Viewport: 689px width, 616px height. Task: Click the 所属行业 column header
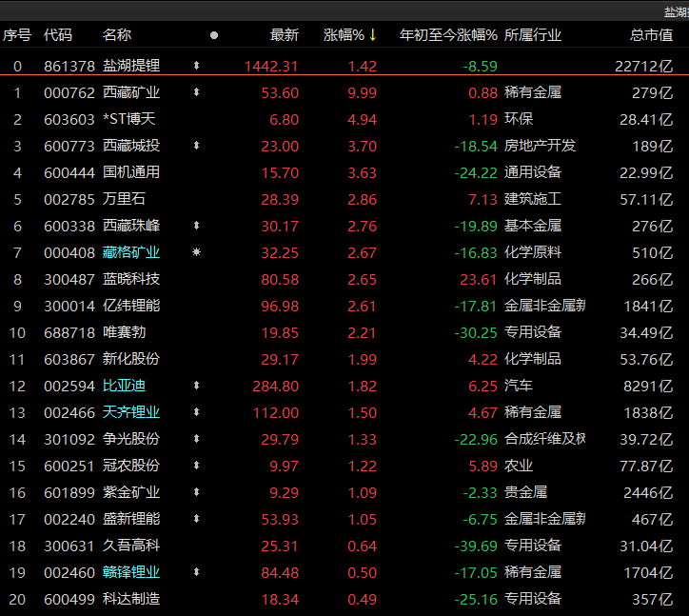coord(533,35)
